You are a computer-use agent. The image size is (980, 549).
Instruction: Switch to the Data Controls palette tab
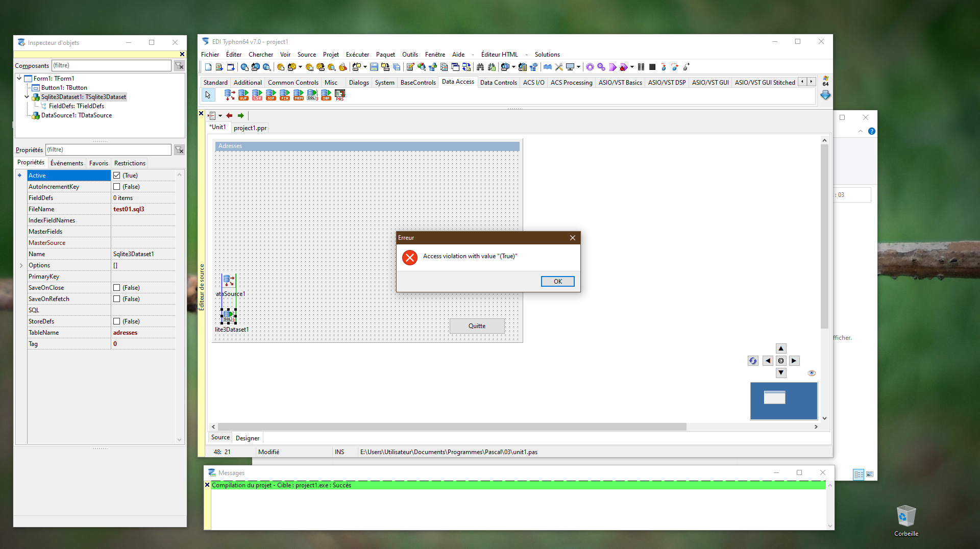[x=498, y=83]
